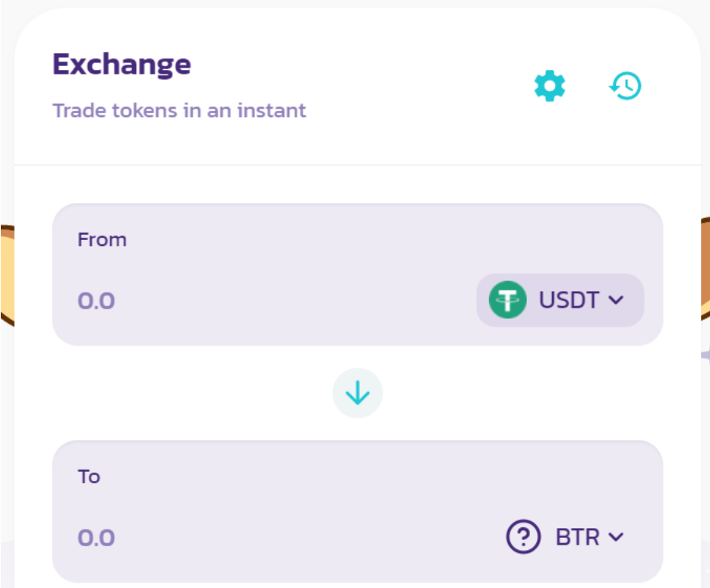Click the green Tether USDT logo
This screenshot has width=710, height=588.
click(x=507, y=300)
